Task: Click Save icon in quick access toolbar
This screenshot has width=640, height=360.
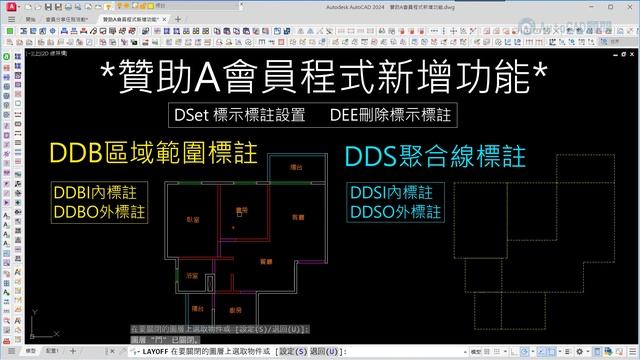Action: click(48, 7)
